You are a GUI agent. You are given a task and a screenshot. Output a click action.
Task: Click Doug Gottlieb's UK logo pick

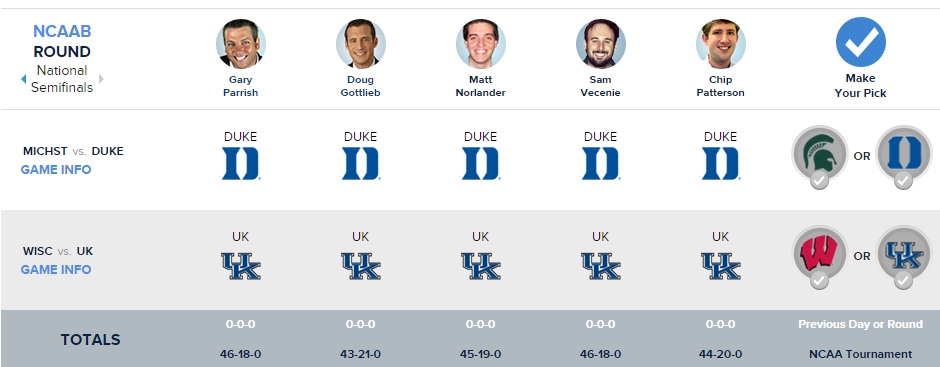click(x=361, y=266)
